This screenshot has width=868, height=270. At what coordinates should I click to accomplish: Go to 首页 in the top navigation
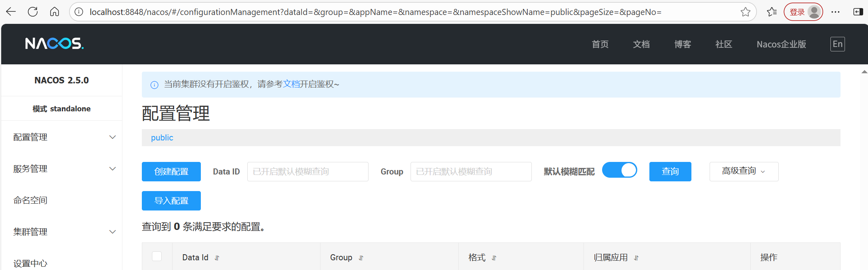pos(600,44)
